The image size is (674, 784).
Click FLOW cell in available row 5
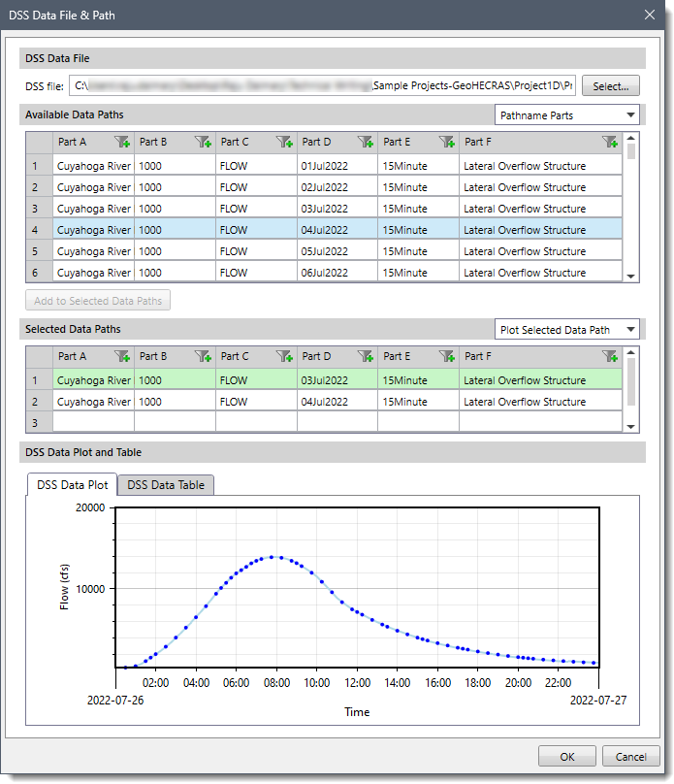click(256, 251)
